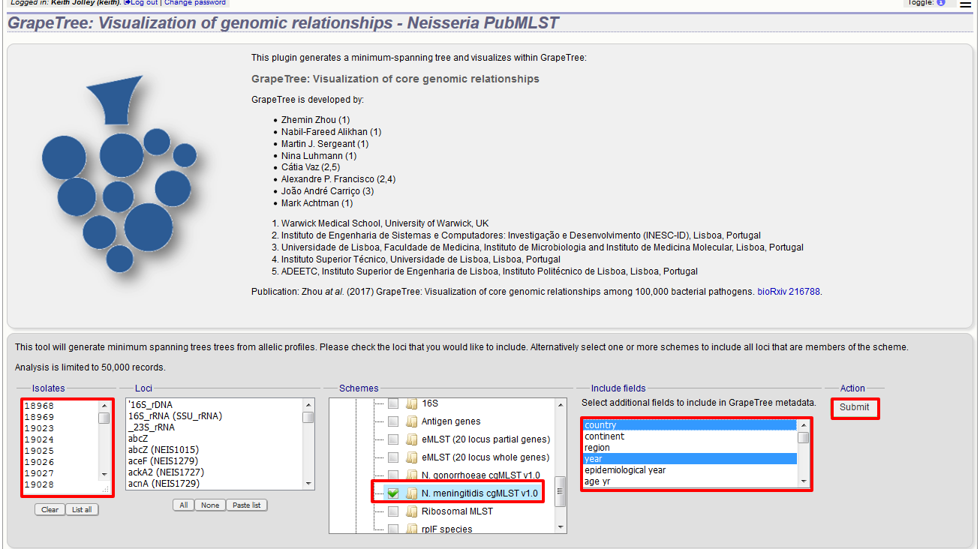Check the 16S scheme checkbox

pos(393,403)
